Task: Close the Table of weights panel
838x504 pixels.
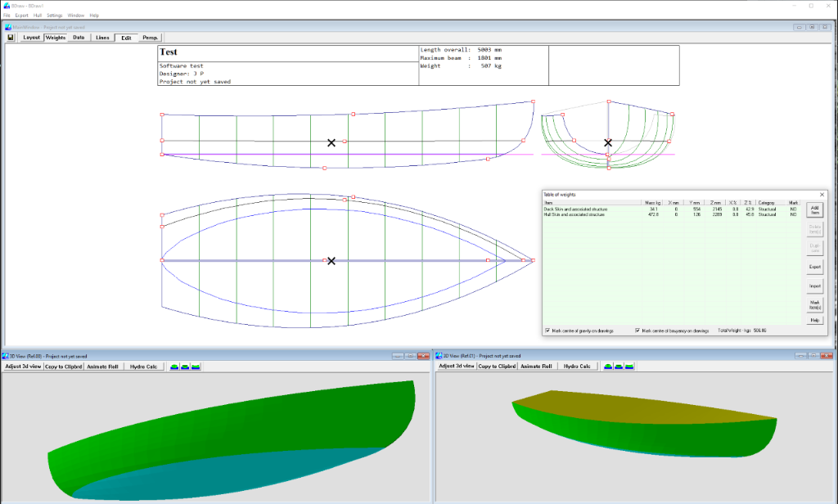Action: click(x=822, y=194)
